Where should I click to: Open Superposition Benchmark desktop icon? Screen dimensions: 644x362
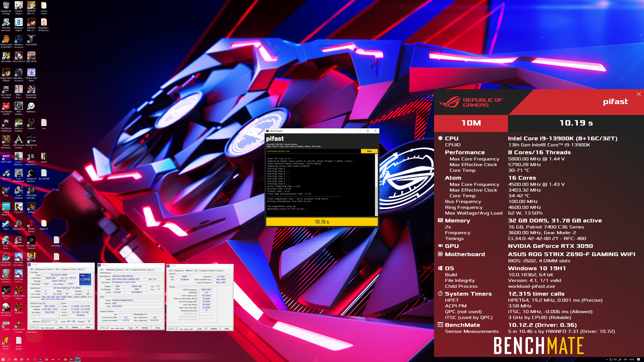(31, 92)
